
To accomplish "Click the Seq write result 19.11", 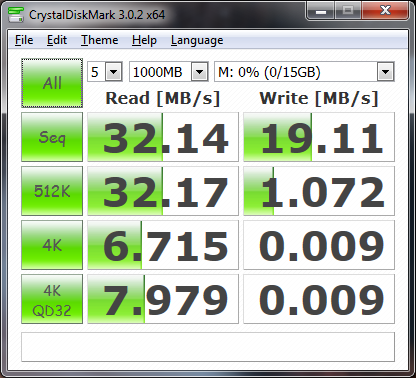I will tap(319, 137).
